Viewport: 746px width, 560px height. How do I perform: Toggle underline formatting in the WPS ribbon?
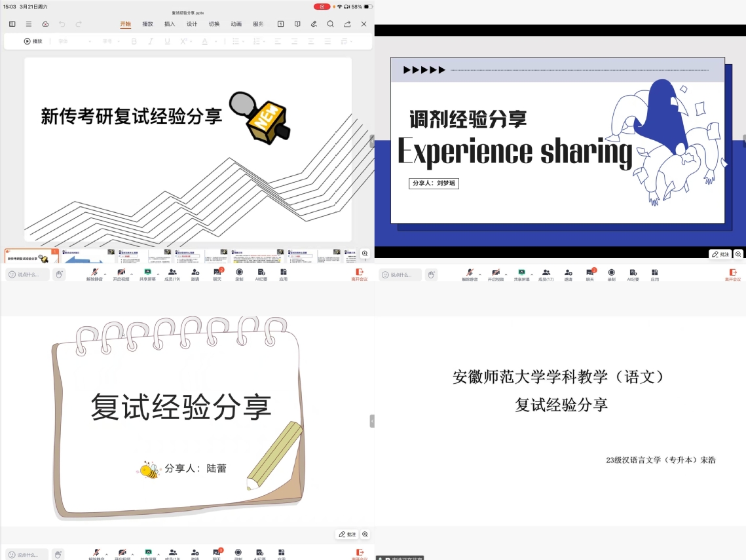click(x=167, y=41)
